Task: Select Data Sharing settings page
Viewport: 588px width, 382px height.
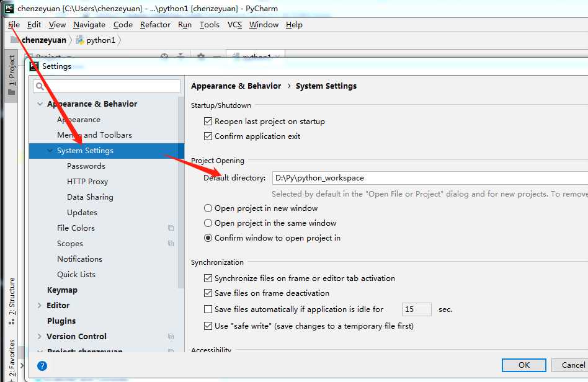Action: pyautogui.click(x=90, y=197)
